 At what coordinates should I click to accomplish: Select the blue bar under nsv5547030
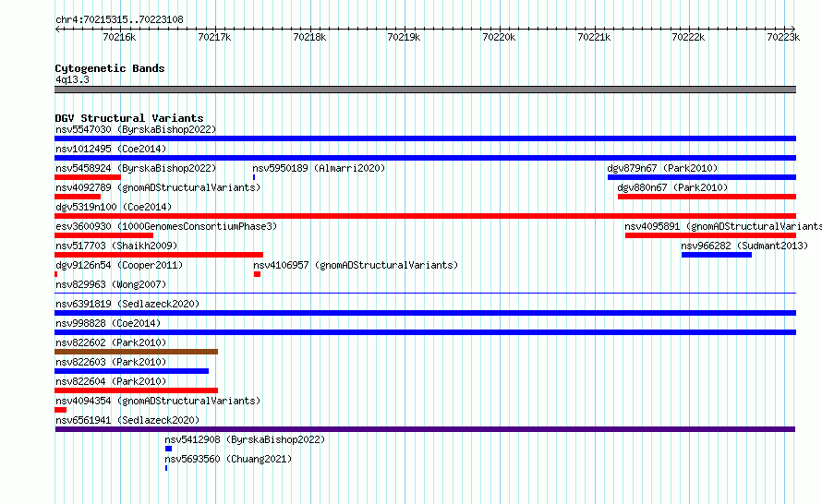(425, 138)
